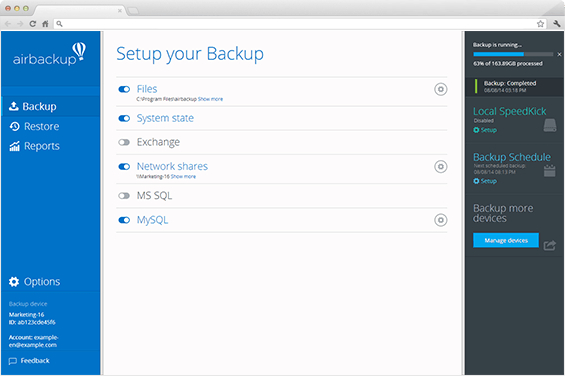Image resolution: width=565 pixels, height=376 pixels.
Task: Click the Backup Schedule heading
Action: coord(512,157)
